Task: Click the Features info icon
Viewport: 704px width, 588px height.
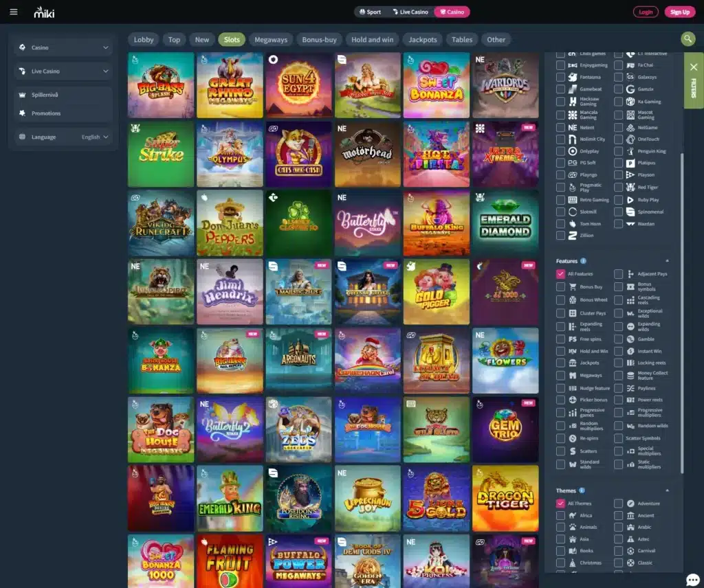Action: pyautogui.click(x=583, y=261)
